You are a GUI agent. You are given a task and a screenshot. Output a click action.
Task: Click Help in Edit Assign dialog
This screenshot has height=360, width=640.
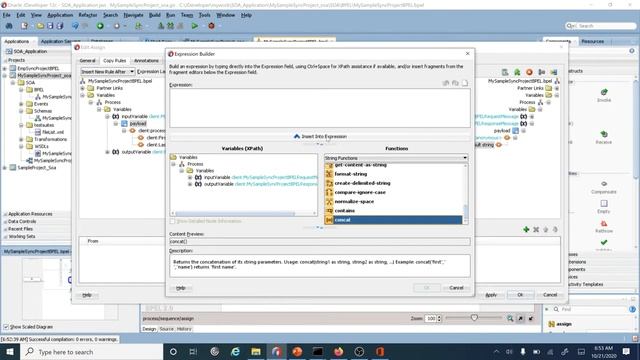(x=87, y=295)
